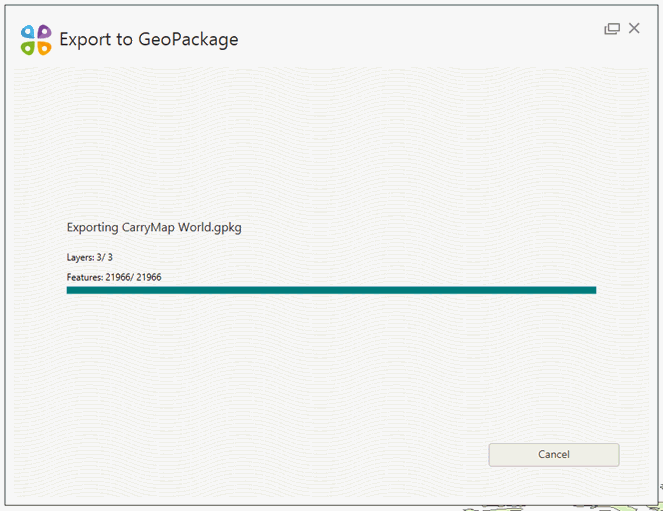Click the "Features:" label
Image resolution: width=663 pixels, height=511 pixels.
tap(84, 277)
